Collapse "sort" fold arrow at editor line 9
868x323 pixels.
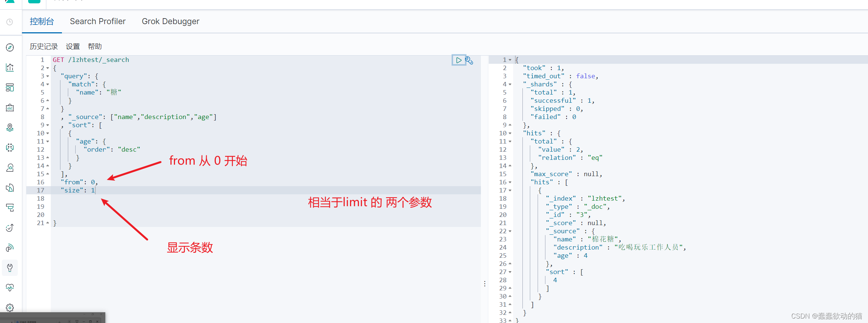click(47, 125)
